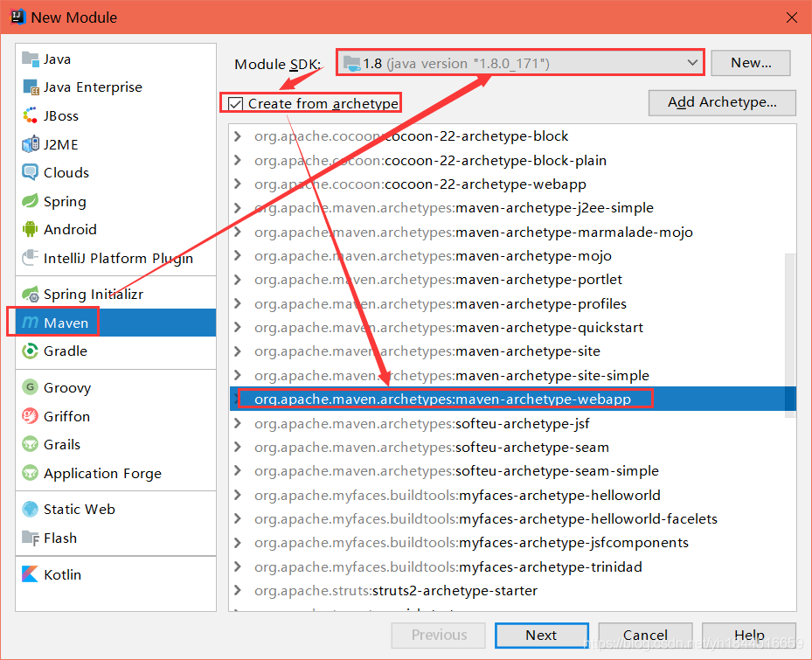
Task: Click the Kotlin K icon
Action: tap(31, 574)
